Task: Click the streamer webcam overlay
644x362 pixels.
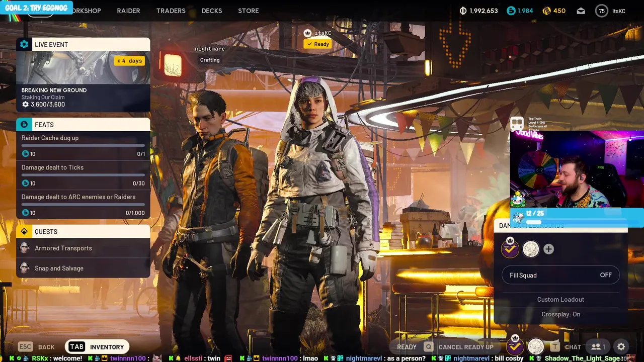Action: click(x=577, y=169)
